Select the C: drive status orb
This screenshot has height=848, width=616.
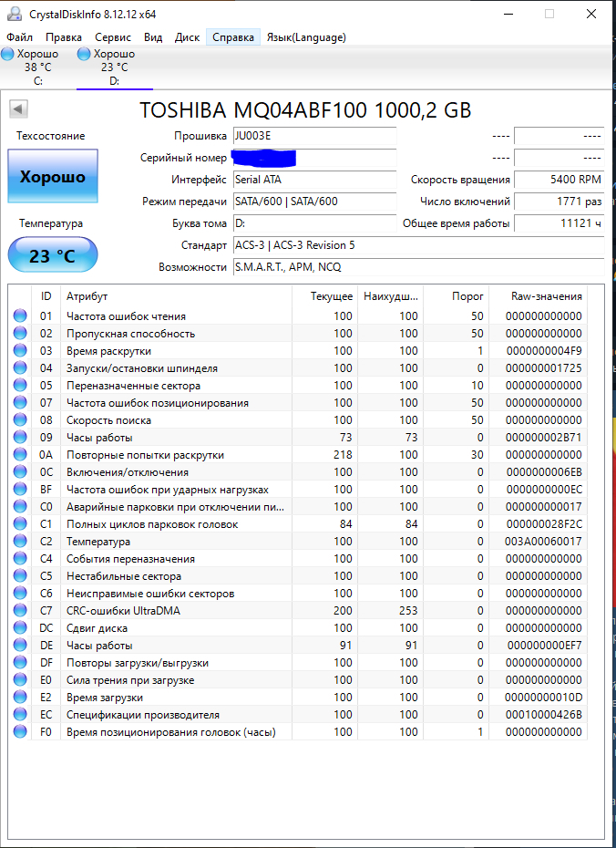(x=8, y=54)
